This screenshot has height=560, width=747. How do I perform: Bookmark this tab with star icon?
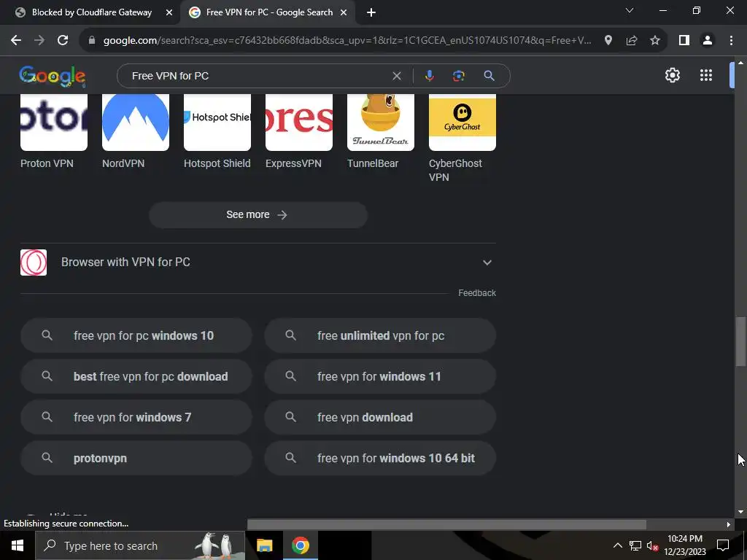tap(655, 41)
